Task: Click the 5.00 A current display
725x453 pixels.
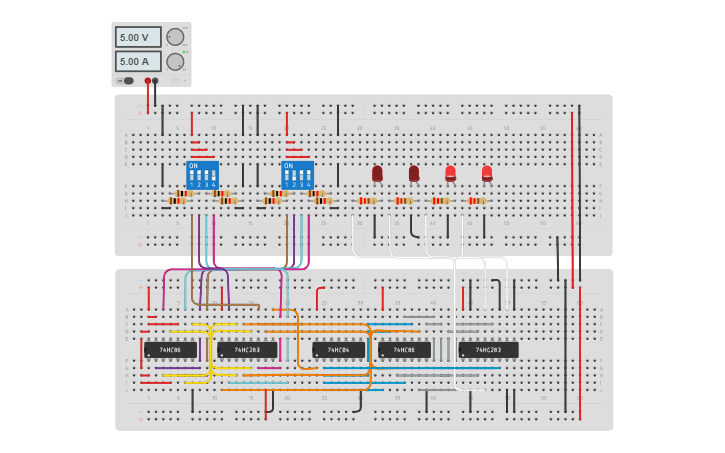Action: (x=137, y=62)
